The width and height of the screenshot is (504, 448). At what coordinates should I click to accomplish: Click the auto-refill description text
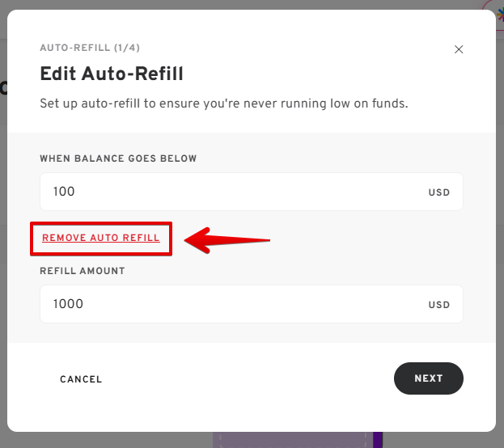(223, 104)
